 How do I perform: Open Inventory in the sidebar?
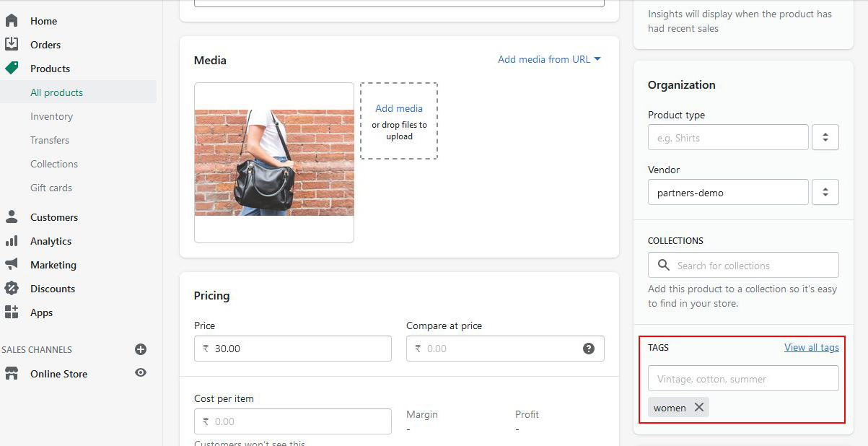pos(51,116)
